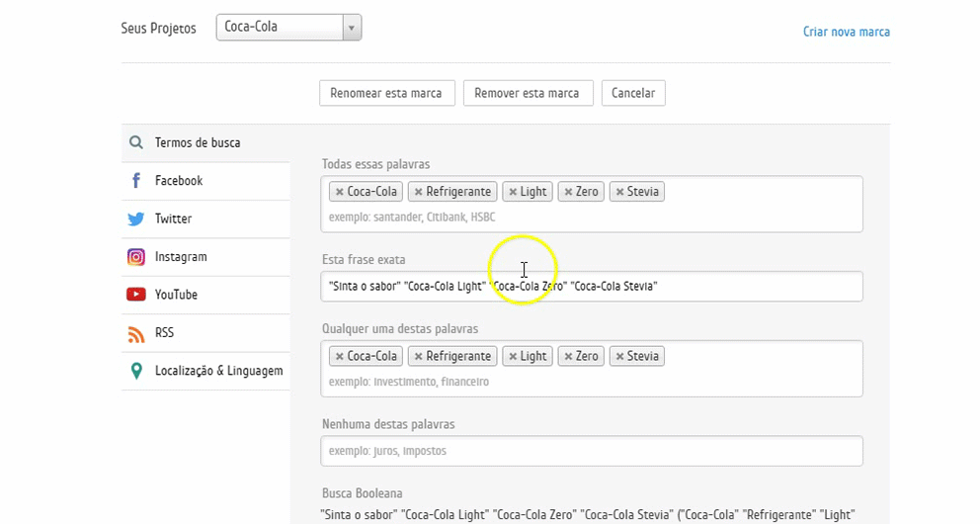
Task: Click Renomear esta marca button
Action: tap(386, 93)
